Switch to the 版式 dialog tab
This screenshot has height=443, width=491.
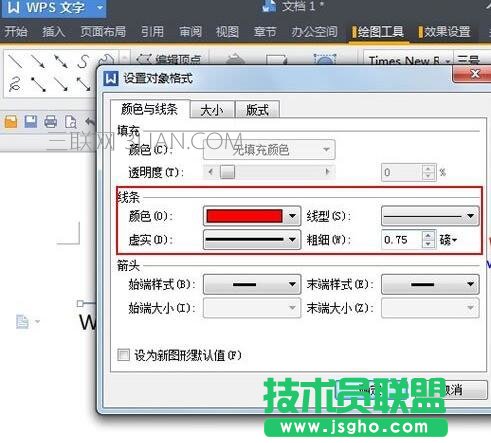point(257,110)
